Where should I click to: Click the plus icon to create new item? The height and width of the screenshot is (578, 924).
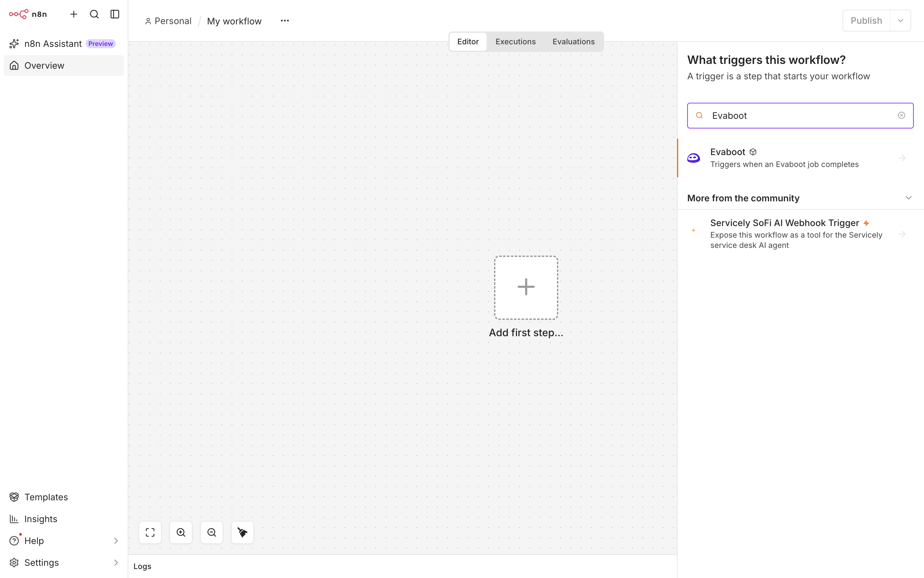(x=74, y=14)
